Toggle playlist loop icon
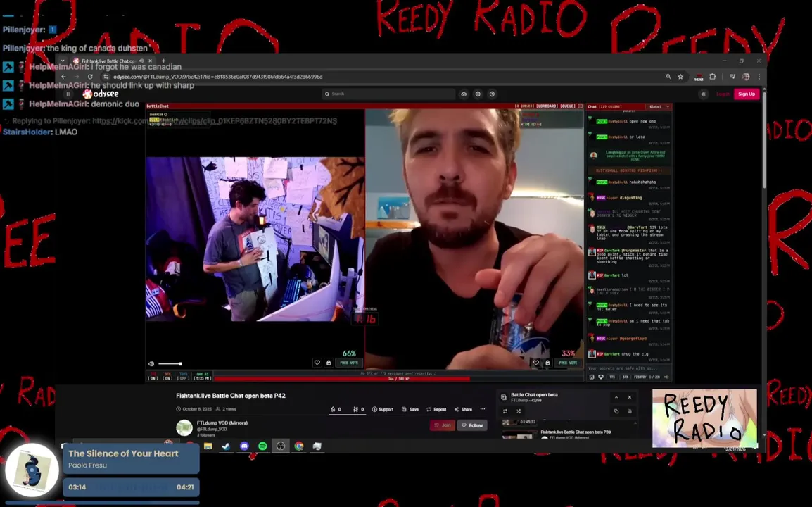 point(505,411)
